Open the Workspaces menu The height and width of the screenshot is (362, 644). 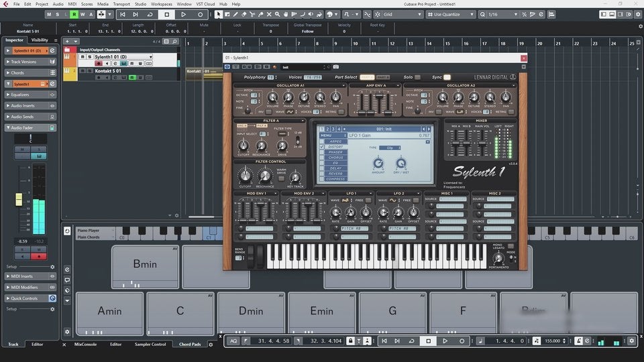point(162,4)
